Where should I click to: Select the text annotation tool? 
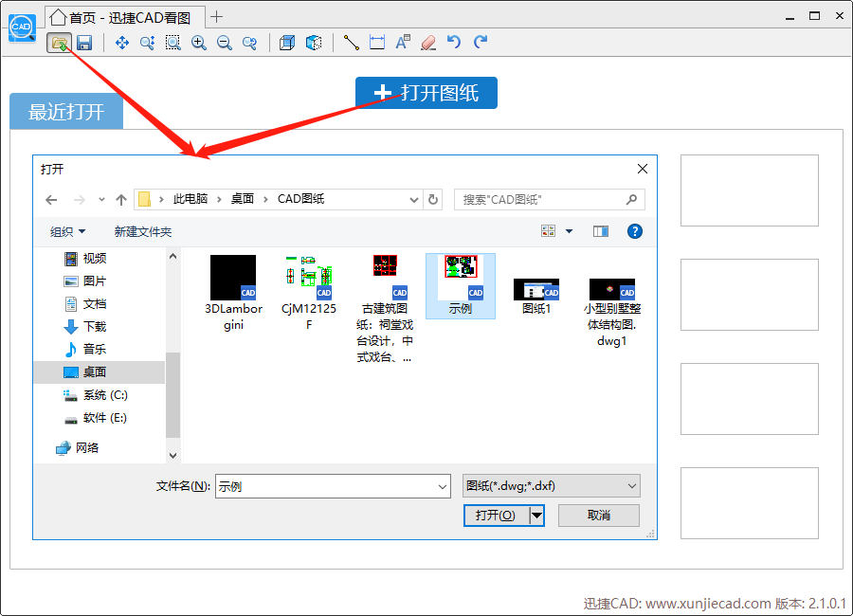click(x=403, y=43)
